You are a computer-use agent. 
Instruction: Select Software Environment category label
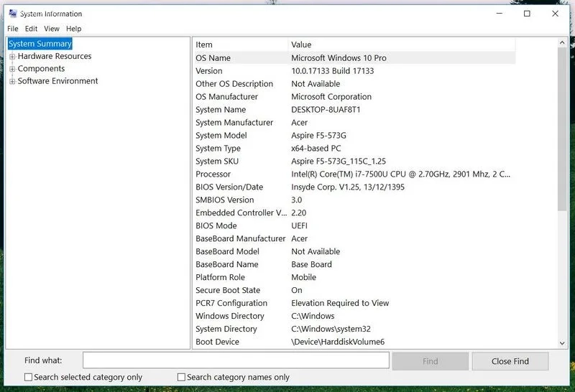57,81
